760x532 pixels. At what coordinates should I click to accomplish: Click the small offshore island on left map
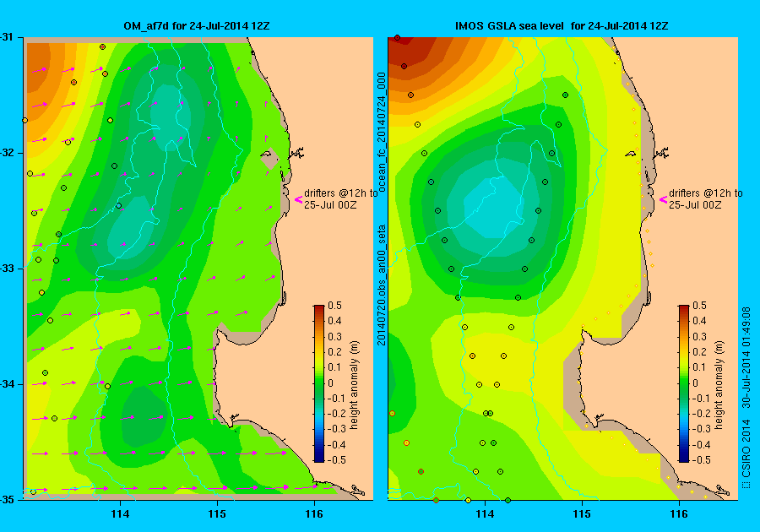click(x=266, y=155)
